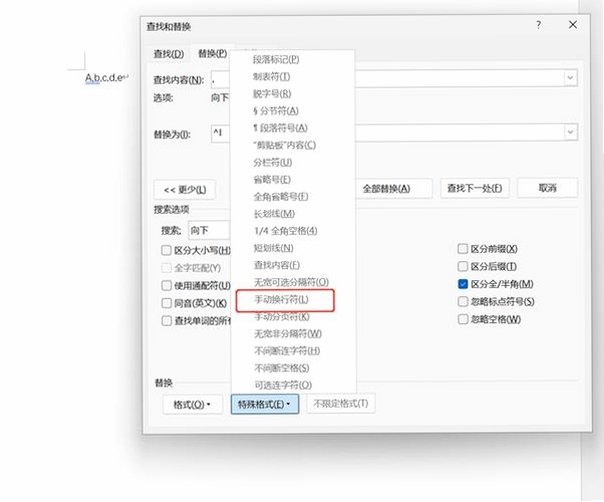
Task: Click the 查找下一处(F) button
Action: (x=475, y=188)
